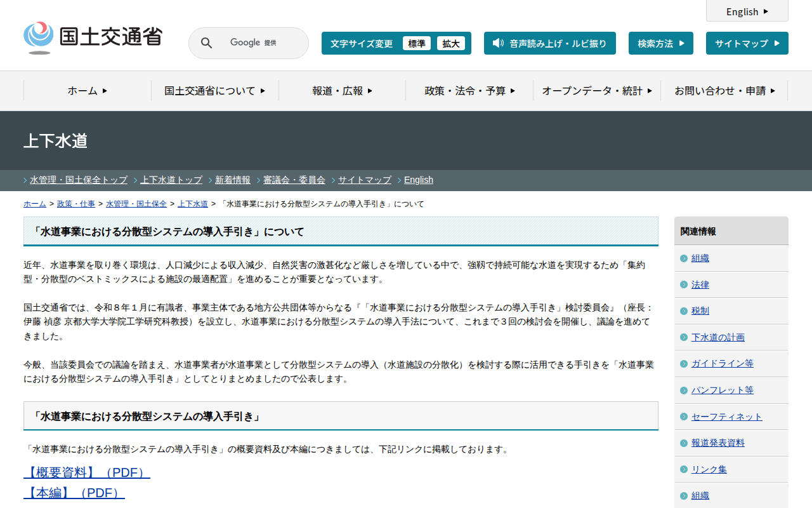Click the 国土交通省 logo
The image size is (812, 508).
tap(93, 37)
